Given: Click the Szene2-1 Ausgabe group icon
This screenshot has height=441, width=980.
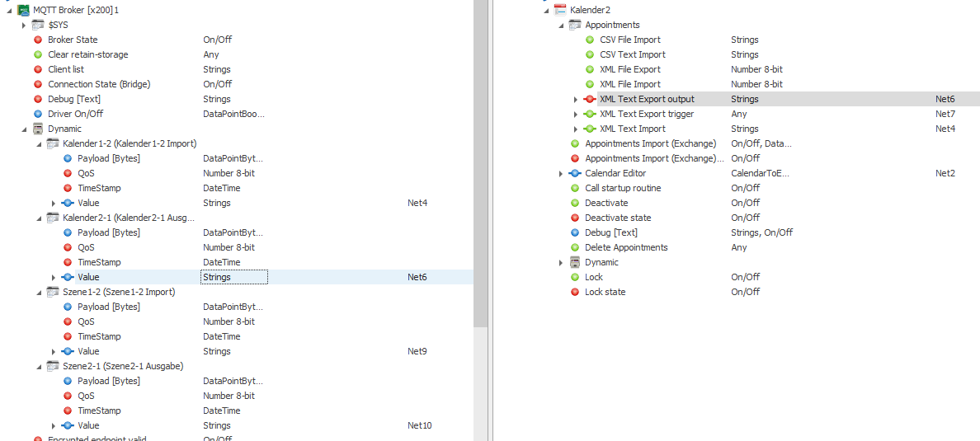Looking at the screenshot, I should coord(53,366).
